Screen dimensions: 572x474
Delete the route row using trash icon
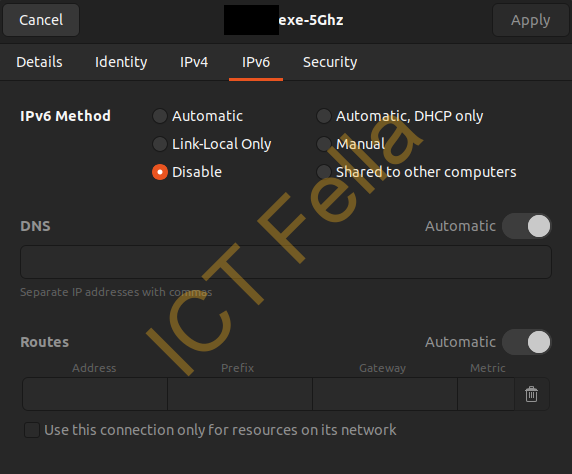(x=531, y=394)
